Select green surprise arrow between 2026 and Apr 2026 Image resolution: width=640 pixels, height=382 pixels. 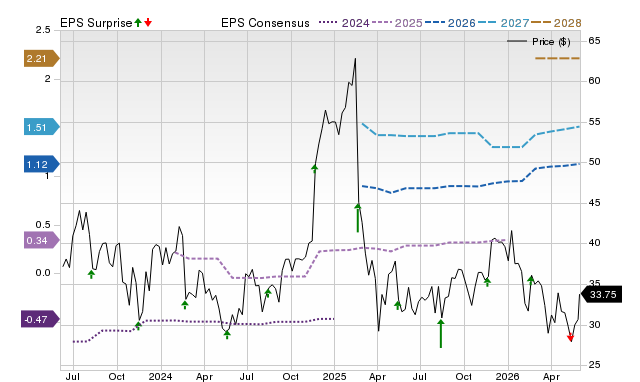[531, 280]
